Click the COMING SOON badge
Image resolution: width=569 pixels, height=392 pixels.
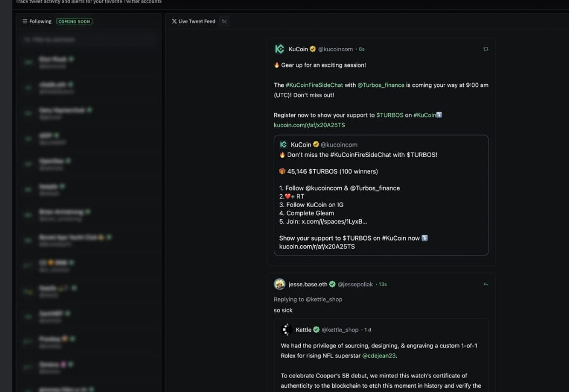pos(74,21)
